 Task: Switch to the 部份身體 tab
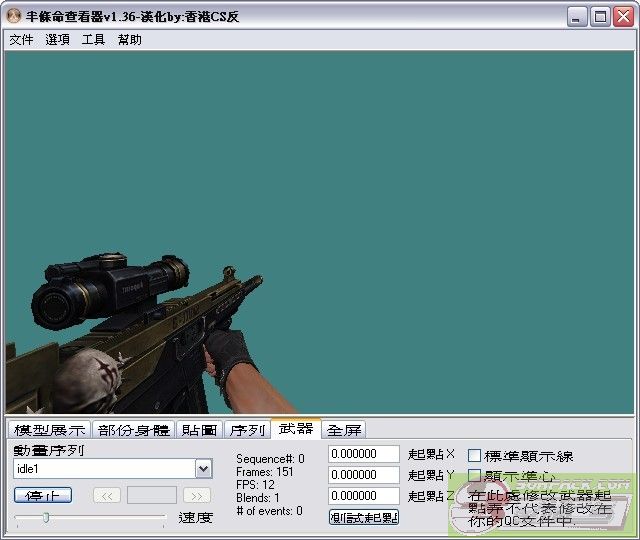pyautogui.click(x=134, y=430)
